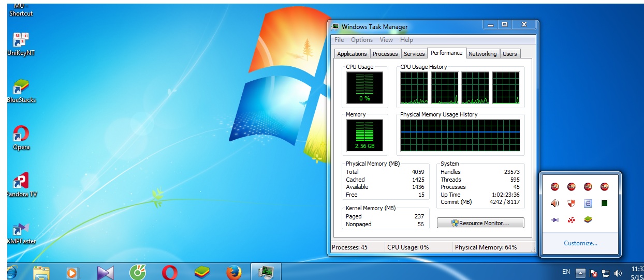Switch to the Networking tab
The image size is (644, 280).
482,54
